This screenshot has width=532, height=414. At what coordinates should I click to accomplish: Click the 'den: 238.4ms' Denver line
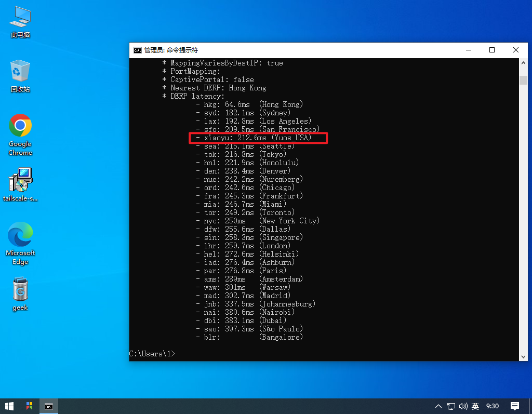click(243, 171)
